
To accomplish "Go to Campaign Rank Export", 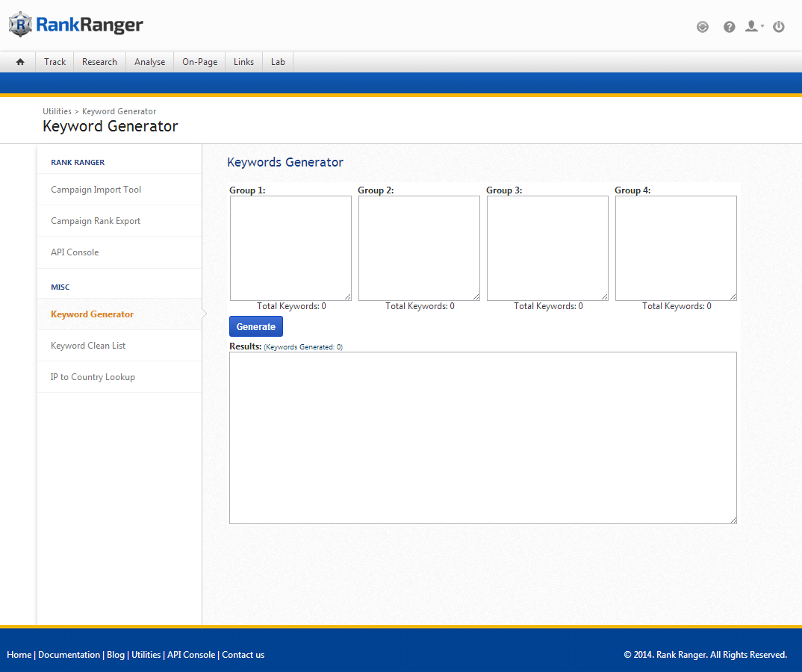I will (96, 221).
